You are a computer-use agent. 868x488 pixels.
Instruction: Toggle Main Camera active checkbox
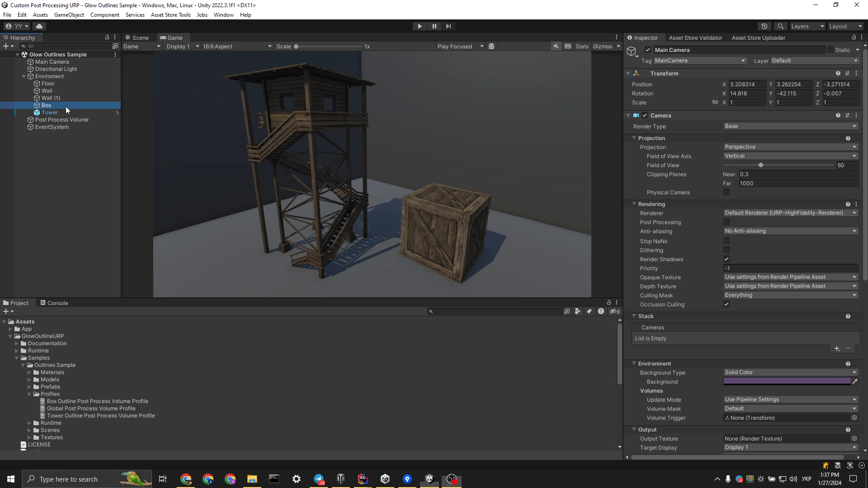click(648, 50)
